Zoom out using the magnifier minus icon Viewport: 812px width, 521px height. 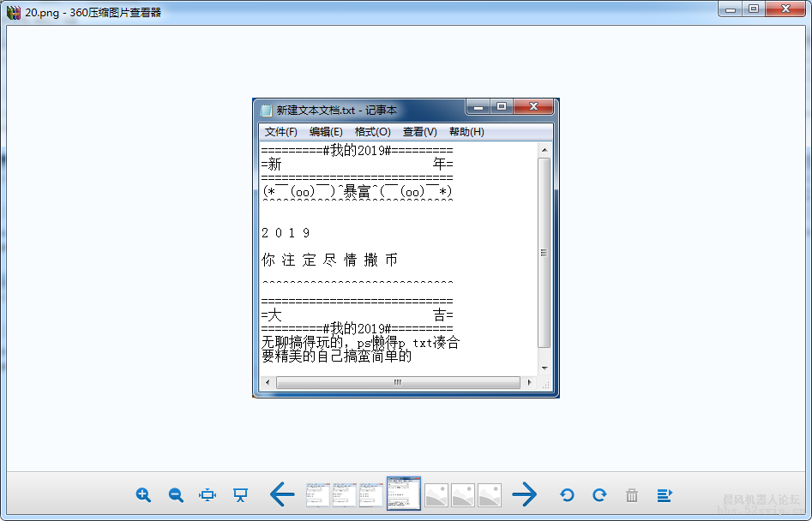[176, 494]
